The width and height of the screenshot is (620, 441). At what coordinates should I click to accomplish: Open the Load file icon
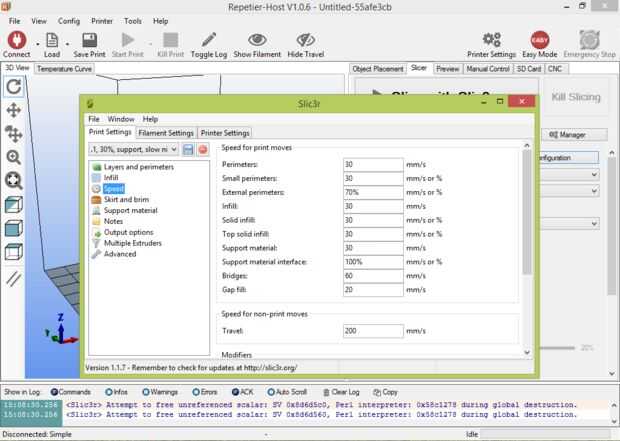coord(52,40)
